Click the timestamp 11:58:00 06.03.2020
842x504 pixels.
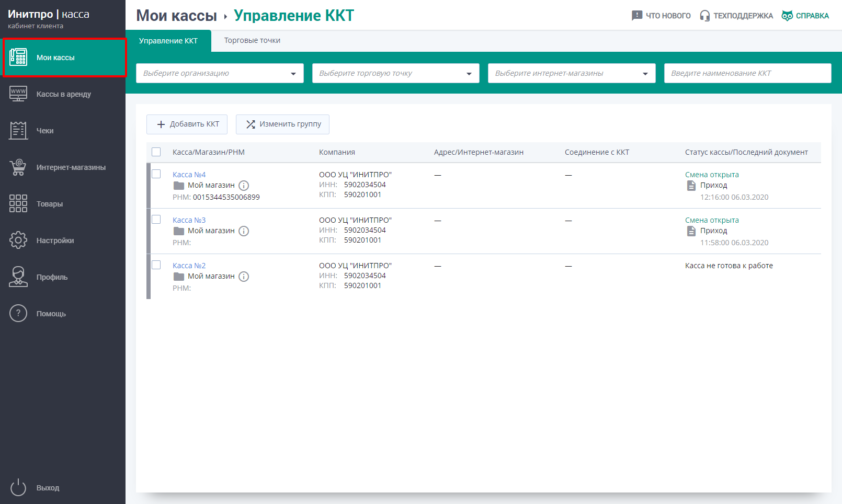[x=734, y=243]
